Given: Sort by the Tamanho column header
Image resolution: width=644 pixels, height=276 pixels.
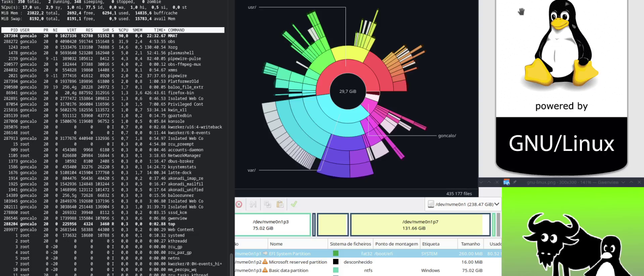Looking at the screenshot, I should point(471,244).
